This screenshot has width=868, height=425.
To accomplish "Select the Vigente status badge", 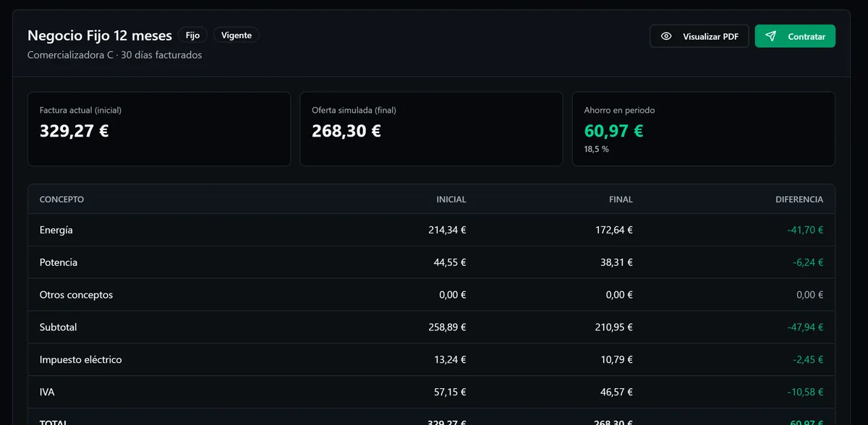I will point(237,35).
